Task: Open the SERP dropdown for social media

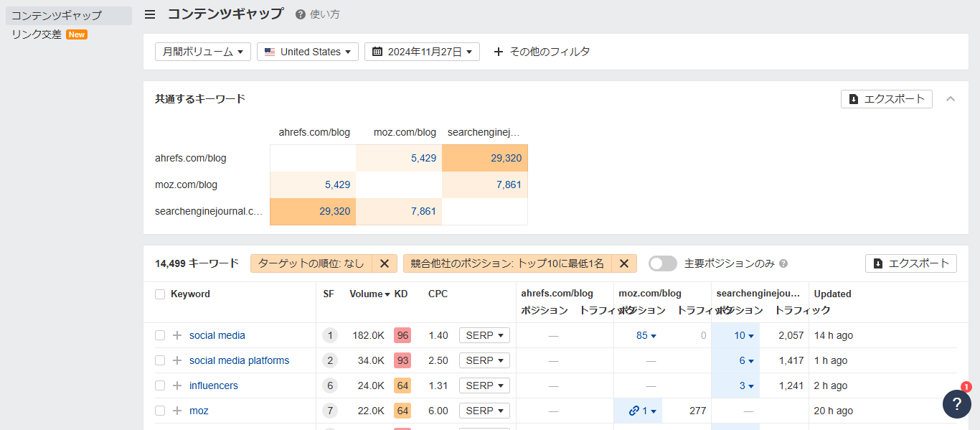Action: point(484,335)
